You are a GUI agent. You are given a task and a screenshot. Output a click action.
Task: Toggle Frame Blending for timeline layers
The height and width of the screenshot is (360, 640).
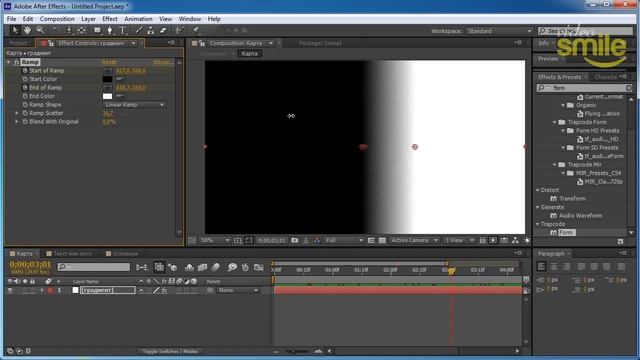coord(202,267)
